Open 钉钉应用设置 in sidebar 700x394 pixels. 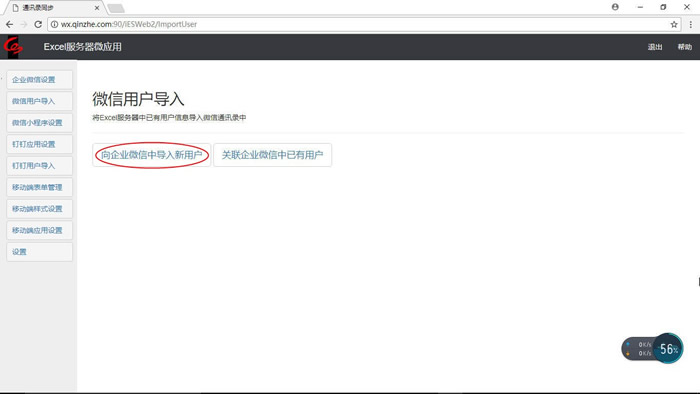click(x=39, y=144)
